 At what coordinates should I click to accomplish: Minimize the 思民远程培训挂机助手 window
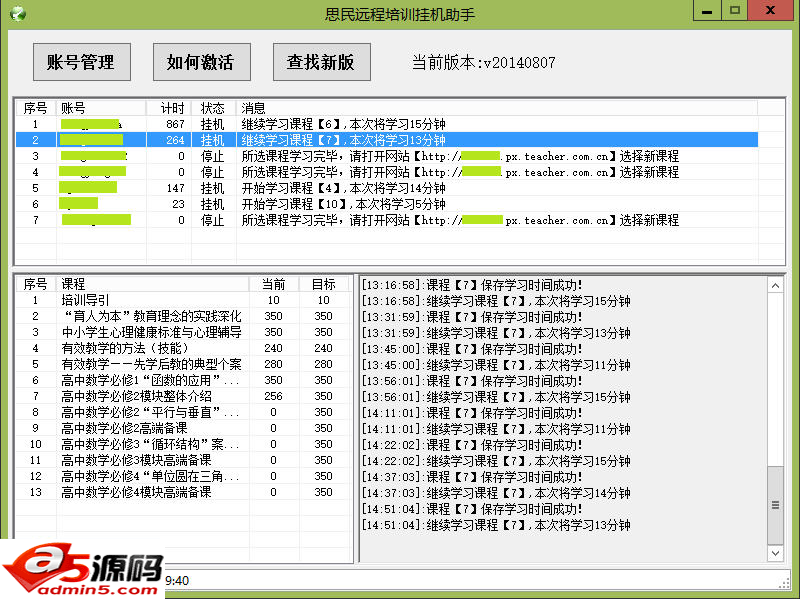coord(707,10)
